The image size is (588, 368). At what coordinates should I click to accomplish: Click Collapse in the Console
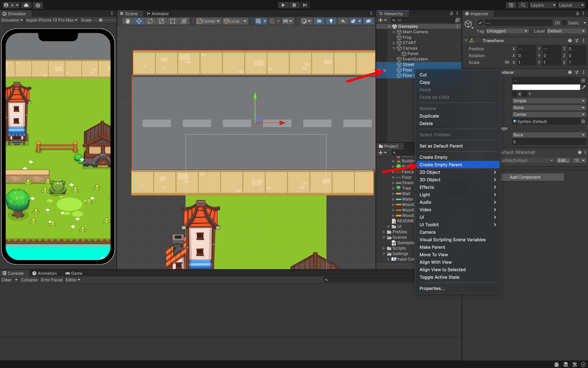29,280
